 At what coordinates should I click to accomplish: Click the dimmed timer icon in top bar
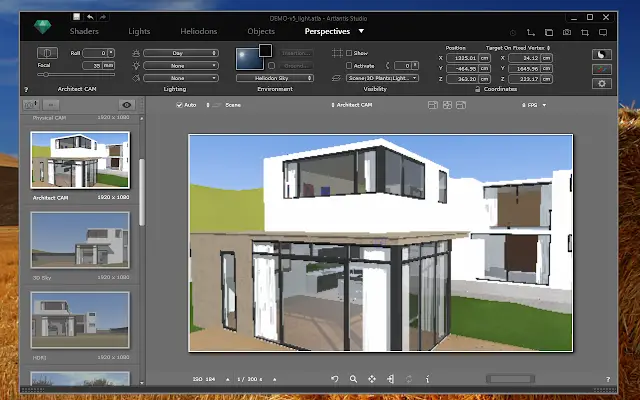click(513, 33)
